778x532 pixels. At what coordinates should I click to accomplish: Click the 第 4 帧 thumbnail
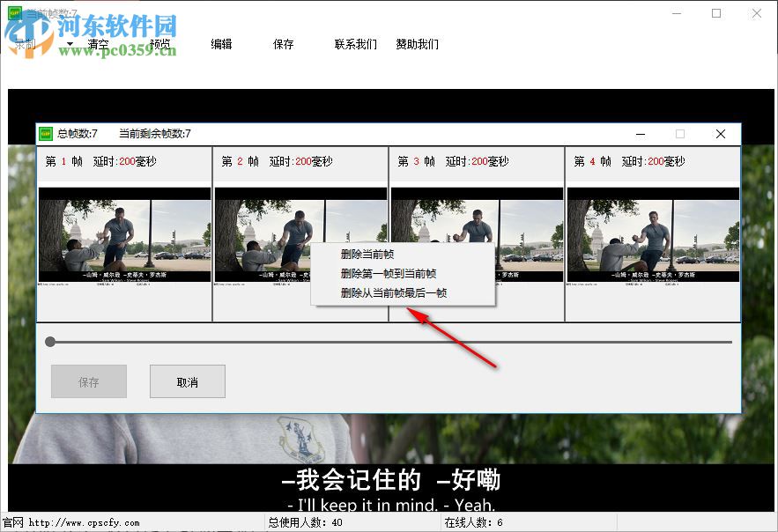[x=652, y=236]
